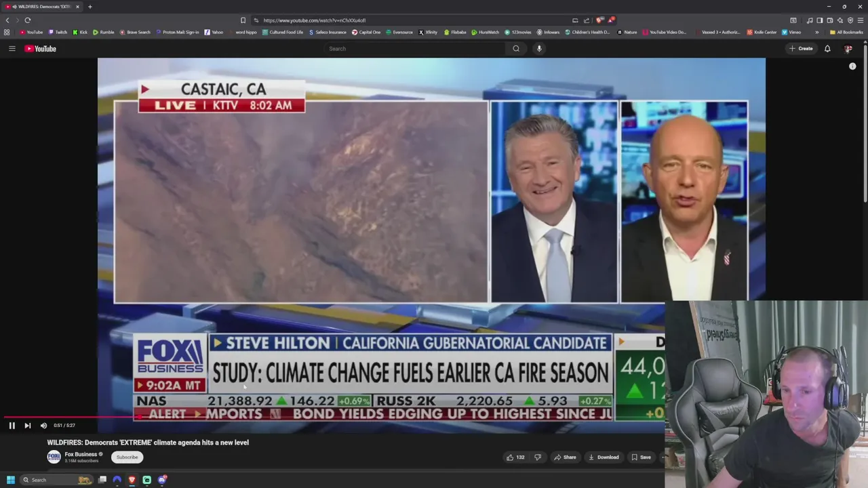Open YouTube notifications bell
Viewport: 868px width, 488px height.
pyautogui.click(x=827, y=49)
